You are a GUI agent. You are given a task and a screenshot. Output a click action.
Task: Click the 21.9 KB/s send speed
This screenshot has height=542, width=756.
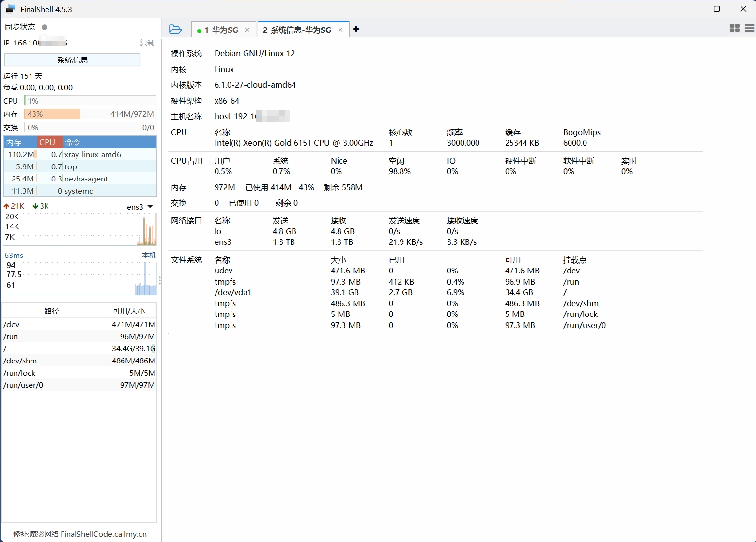pyautogui.click(x=406, y=242)
